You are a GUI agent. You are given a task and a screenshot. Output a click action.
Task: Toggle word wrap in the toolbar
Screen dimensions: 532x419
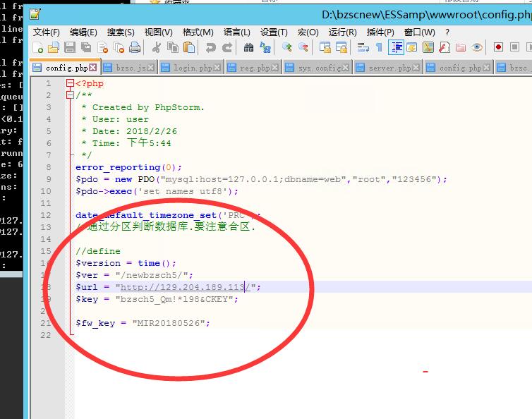click(x=363, y=47)
